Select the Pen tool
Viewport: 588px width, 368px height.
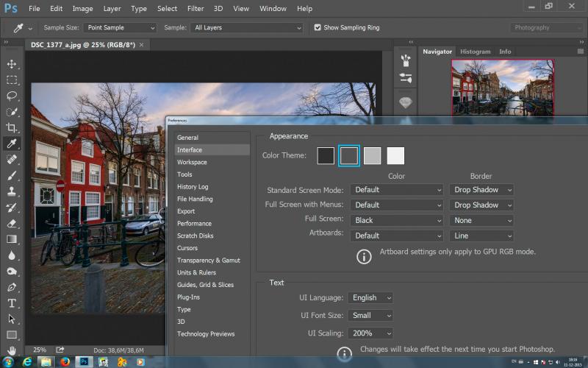pos(12,287)
